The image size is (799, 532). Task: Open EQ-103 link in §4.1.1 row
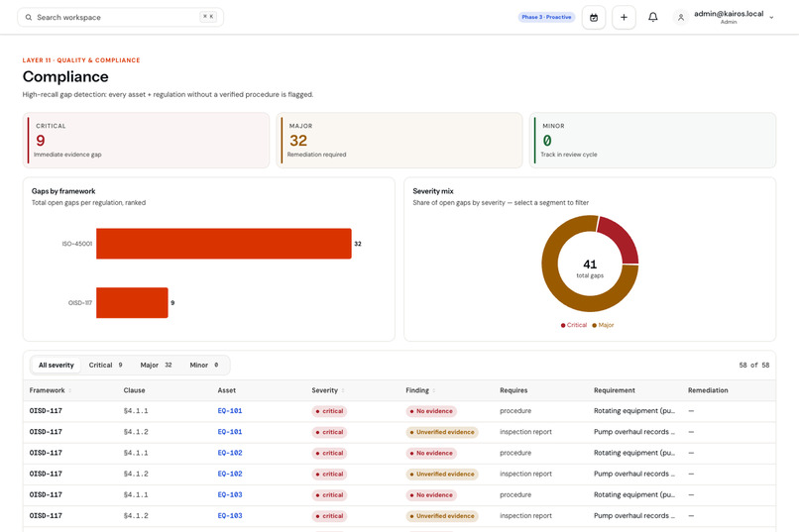pos(230,494)
